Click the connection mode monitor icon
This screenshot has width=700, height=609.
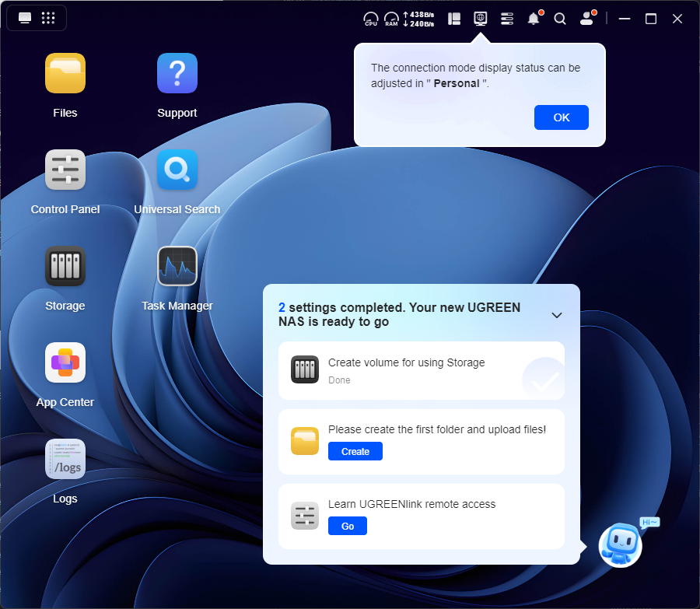coord(481,19)
